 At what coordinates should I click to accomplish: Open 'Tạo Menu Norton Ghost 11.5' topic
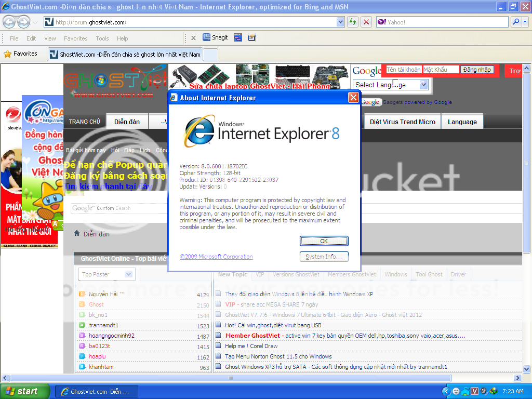[278, 356]
